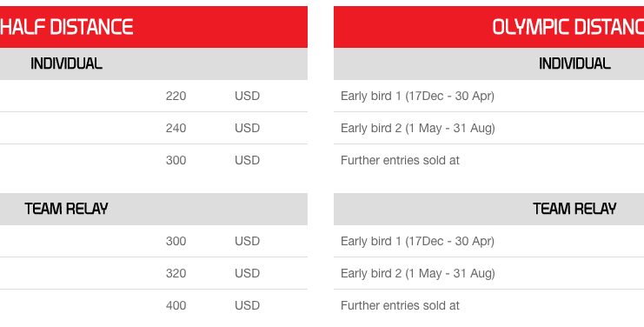The height and width of the screenshot is (327, 644).
Task: Click the 400 price value
Action: pos(176,305)
